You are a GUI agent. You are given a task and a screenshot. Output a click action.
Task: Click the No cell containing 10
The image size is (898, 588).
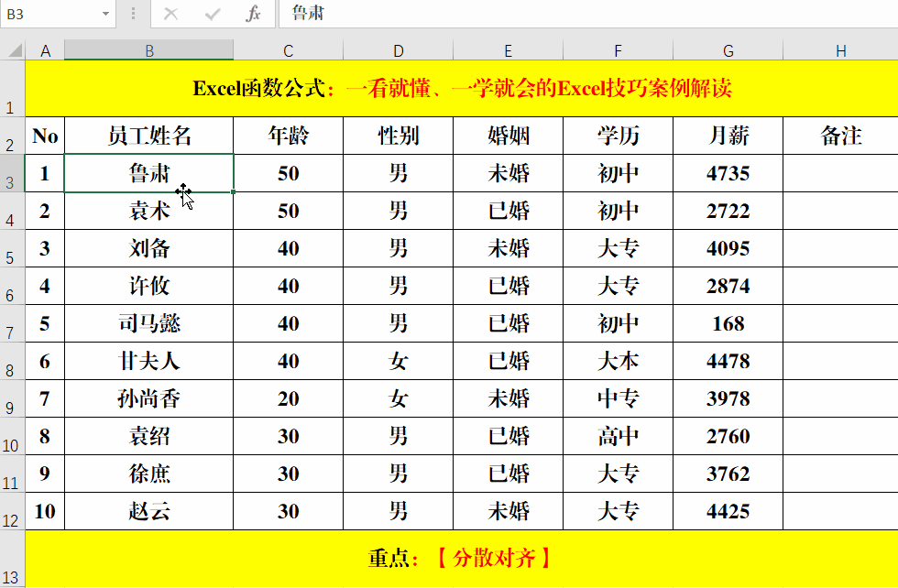click(x=45, y=511)
